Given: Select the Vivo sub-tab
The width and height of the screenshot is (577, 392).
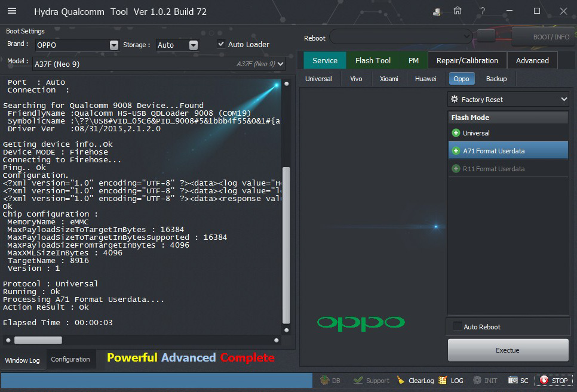Looking at the screenshot, I should (x=356, y=79).
